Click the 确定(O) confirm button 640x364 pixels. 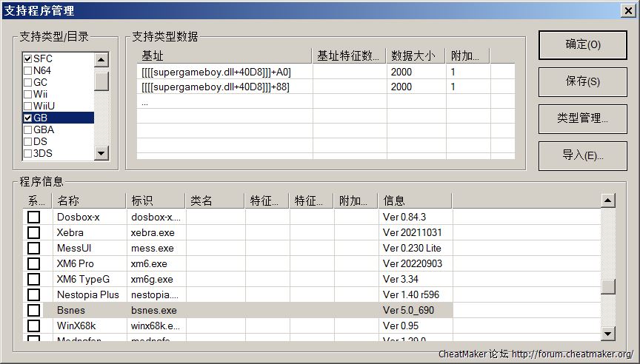pos(582,44)
